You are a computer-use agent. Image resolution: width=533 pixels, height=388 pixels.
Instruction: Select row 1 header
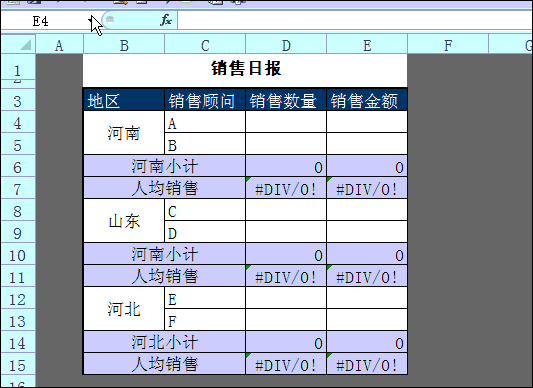pyautogui.click(x=18, y=67)
